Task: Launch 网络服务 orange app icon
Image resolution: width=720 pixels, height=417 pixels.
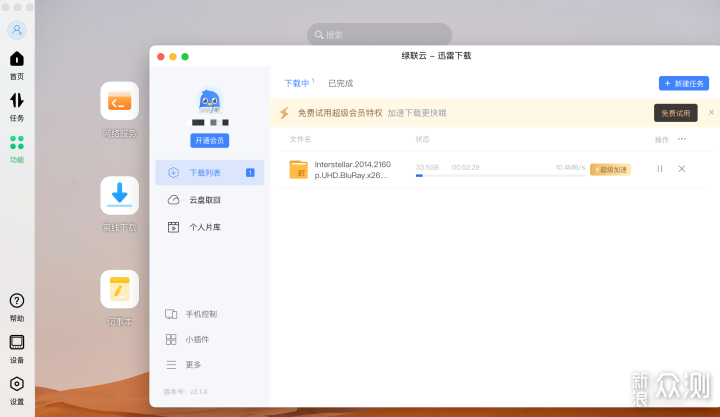Action: point(119,101)
